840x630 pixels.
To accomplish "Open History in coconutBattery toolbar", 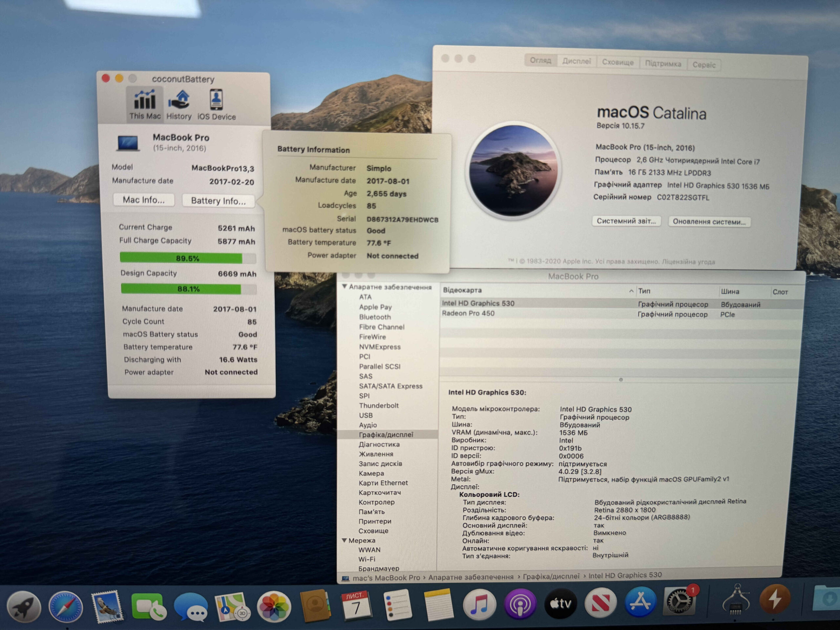I will click(179, 105).
